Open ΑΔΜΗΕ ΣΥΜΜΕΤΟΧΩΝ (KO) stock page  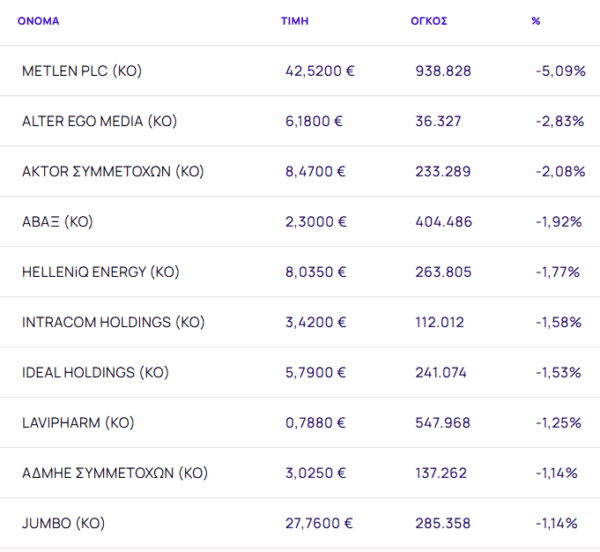point(114,473)
